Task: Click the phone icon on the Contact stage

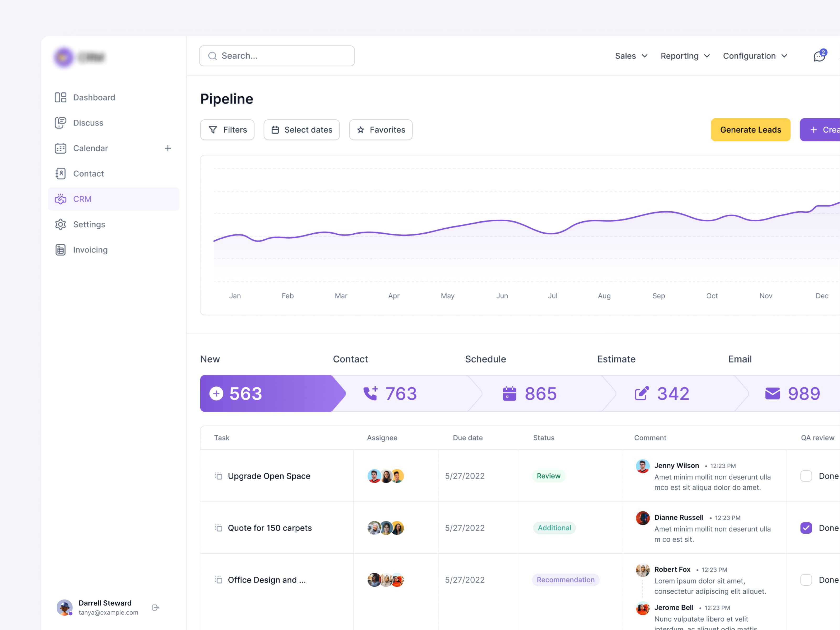Action: 371,393
